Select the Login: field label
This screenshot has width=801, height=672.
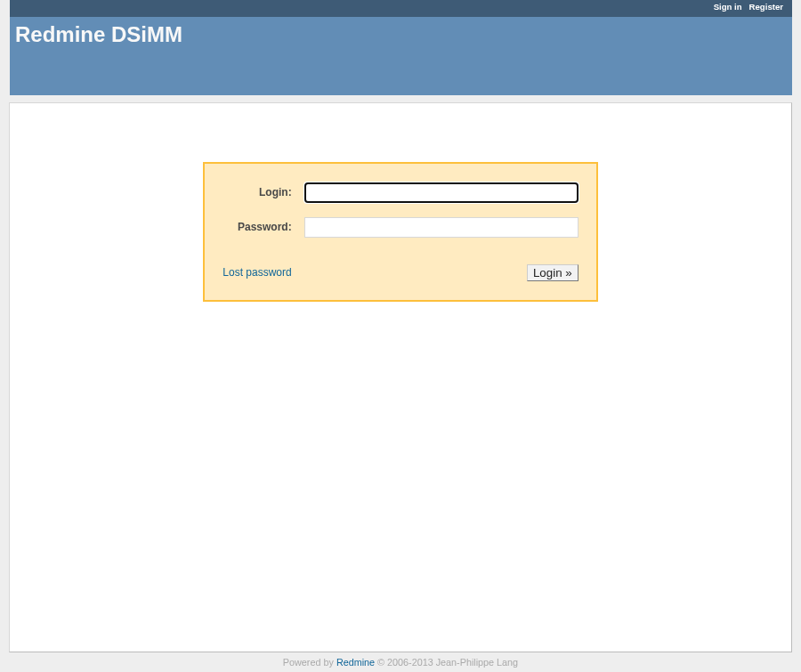pos(275,192)
